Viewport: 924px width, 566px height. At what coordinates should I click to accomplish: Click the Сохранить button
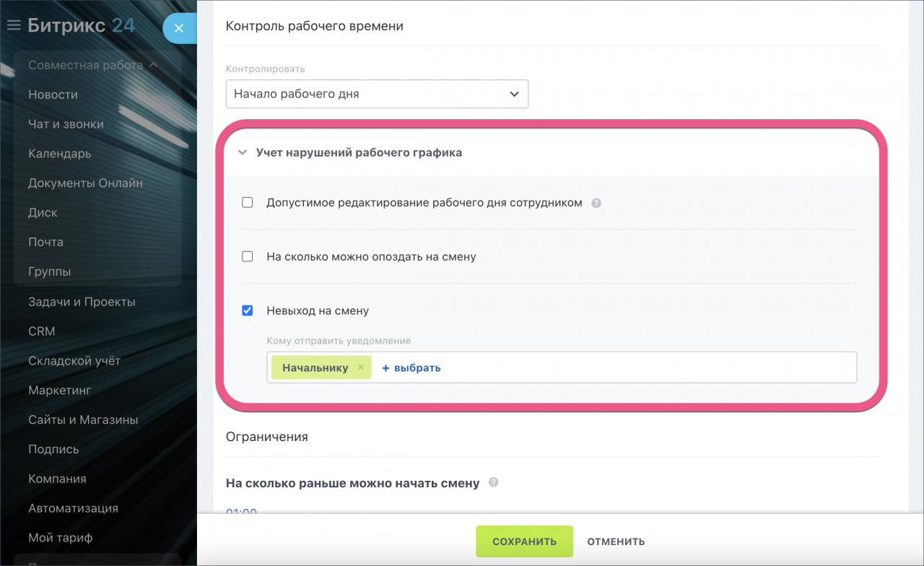525,541
